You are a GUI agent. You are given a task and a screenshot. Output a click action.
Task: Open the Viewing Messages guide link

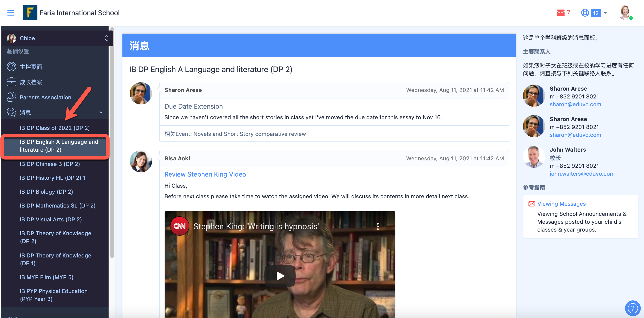[x=561, y=204]
